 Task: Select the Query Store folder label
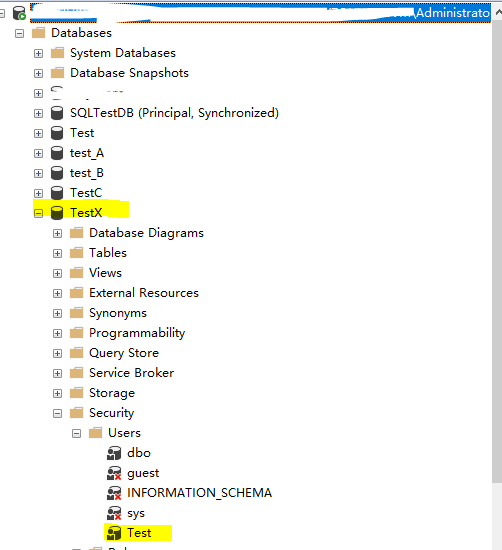pos(124,353)
